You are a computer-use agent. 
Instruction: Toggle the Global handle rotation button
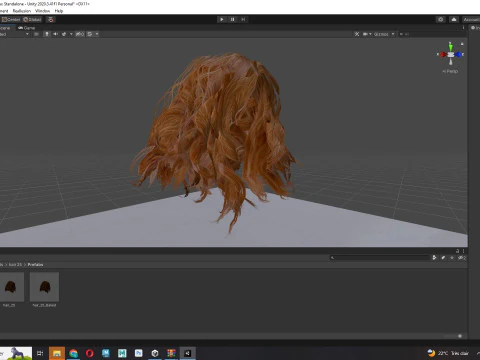(32, 19)
